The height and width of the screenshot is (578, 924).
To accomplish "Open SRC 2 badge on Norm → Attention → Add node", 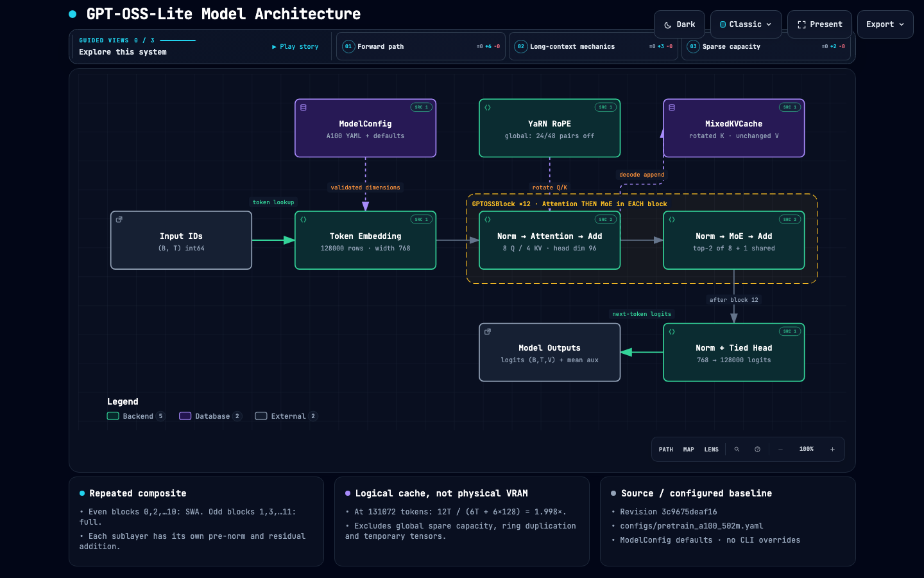I will [606, 220].
